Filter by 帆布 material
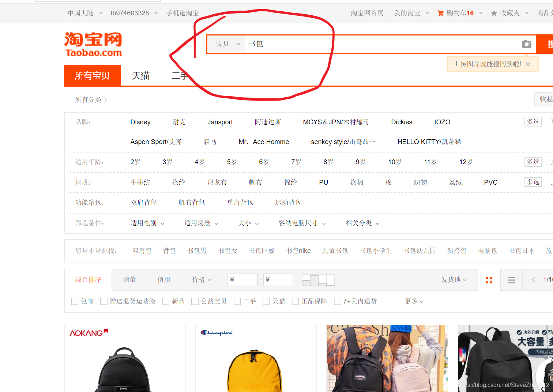553x392 pixels. coord(255,182)
